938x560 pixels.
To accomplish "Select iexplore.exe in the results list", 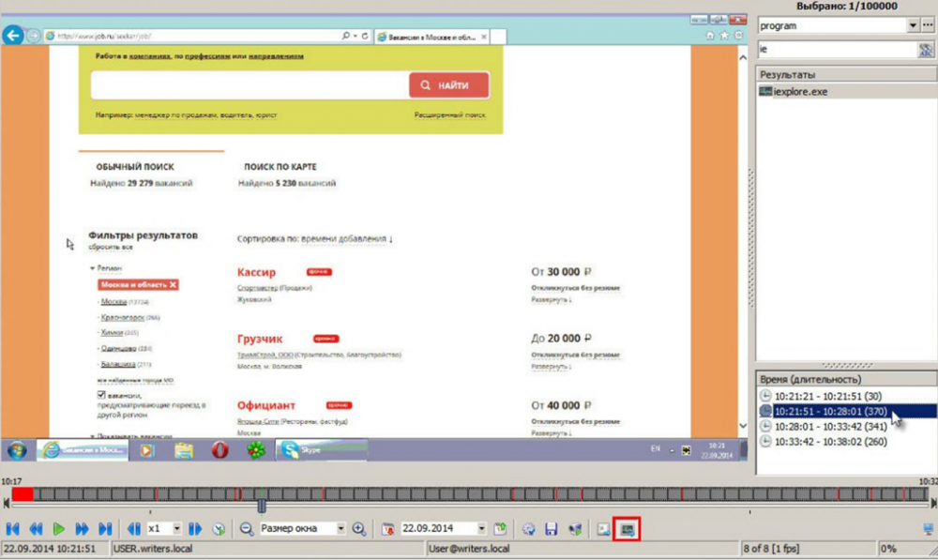I will click(x=800, y=92).
